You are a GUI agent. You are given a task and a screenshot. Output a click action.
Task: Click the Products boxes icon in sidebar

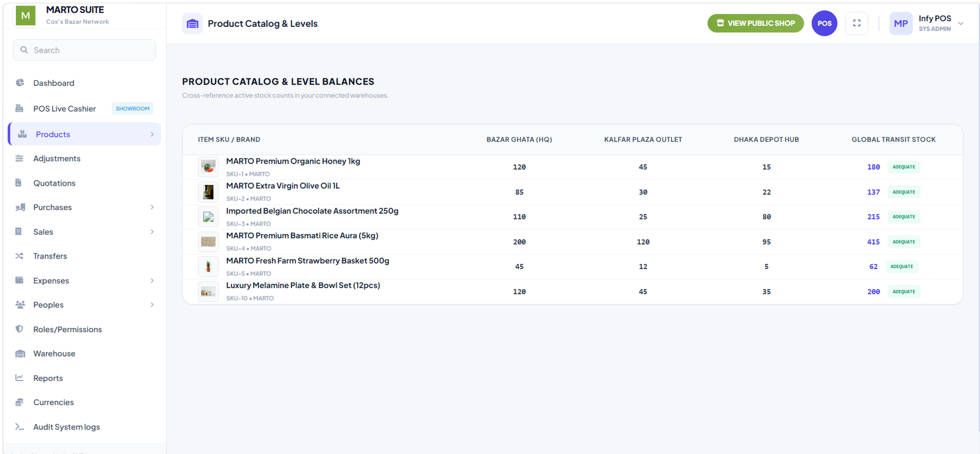coord(22,134)
